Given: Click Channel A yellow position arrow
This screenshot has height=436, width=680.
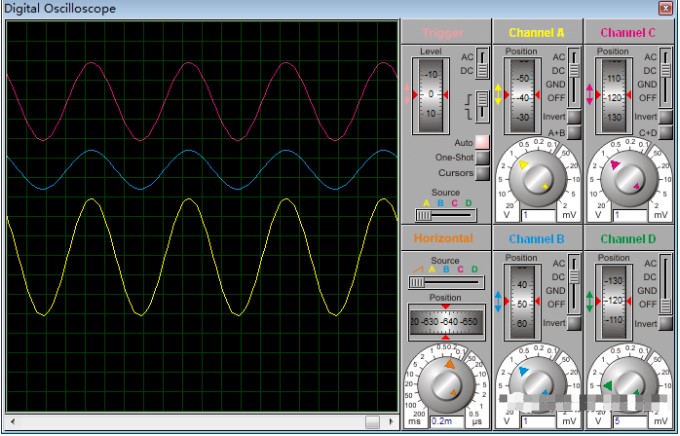Looking at the screenshot, I should 497,94.
